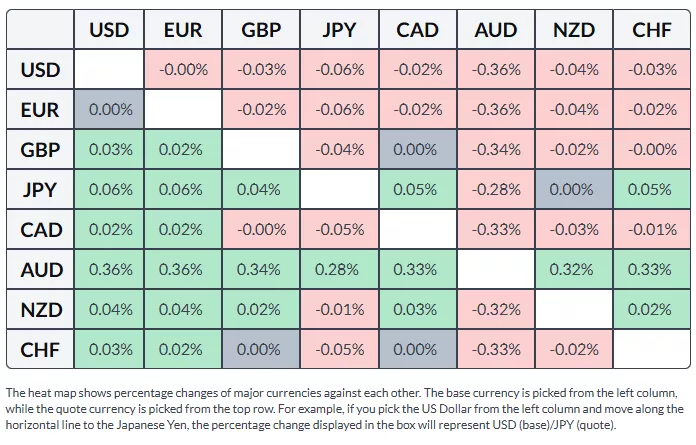Click the USD/JPY cell showing -0.06%
696x445 pixels.
click(339, 70)
